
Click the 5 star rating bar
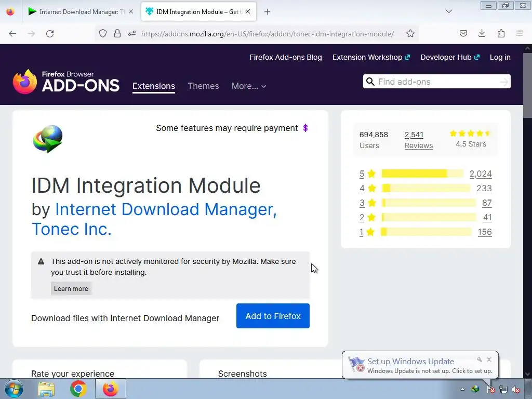point(422,174)
